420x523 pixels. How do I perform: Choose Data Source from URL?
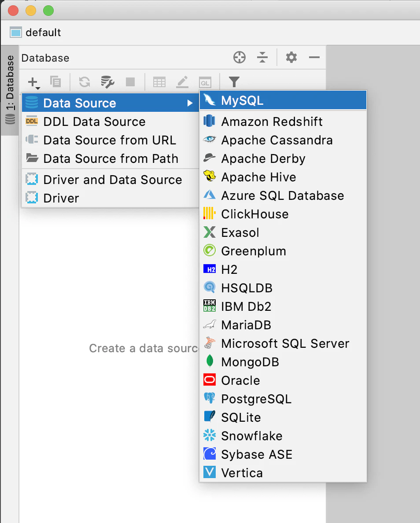(x=111, y=140)
